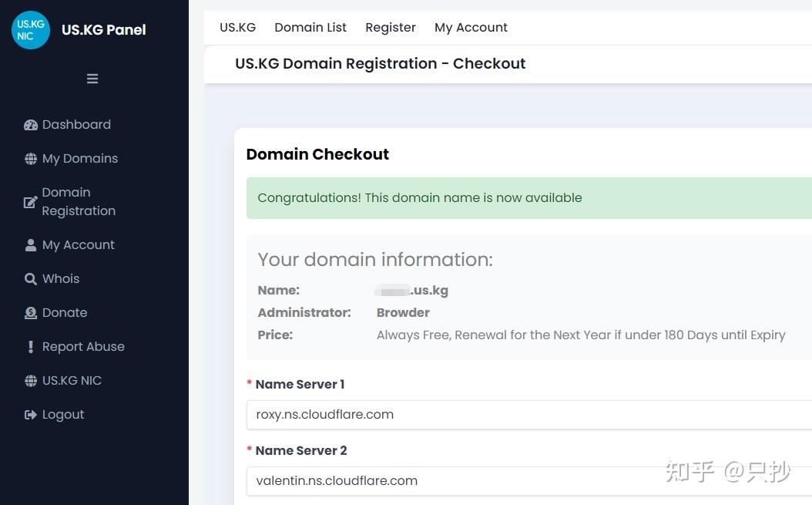Image resolution: width=812 pixels, height=505 pixels.
Task: Select the My Domains globe icon
Action: (x=31, y=158)
